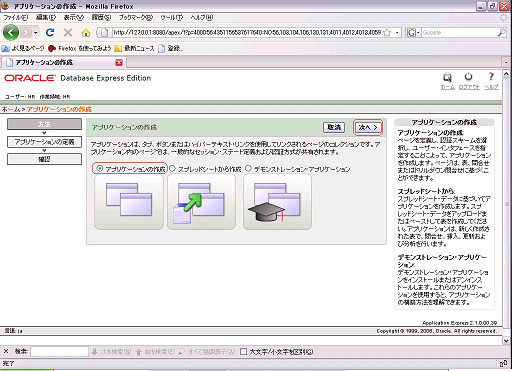Image resolution: width=512 pixels, height=371 pixels.
Task: Click the spreadsheet green arrow image
Action: (201, 202)
